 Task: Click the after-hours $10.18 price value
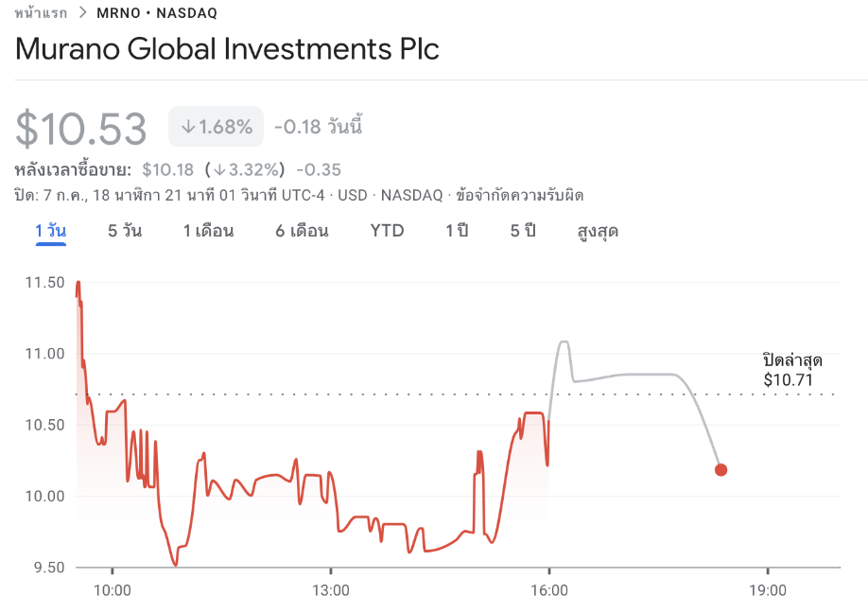[167, 170]
